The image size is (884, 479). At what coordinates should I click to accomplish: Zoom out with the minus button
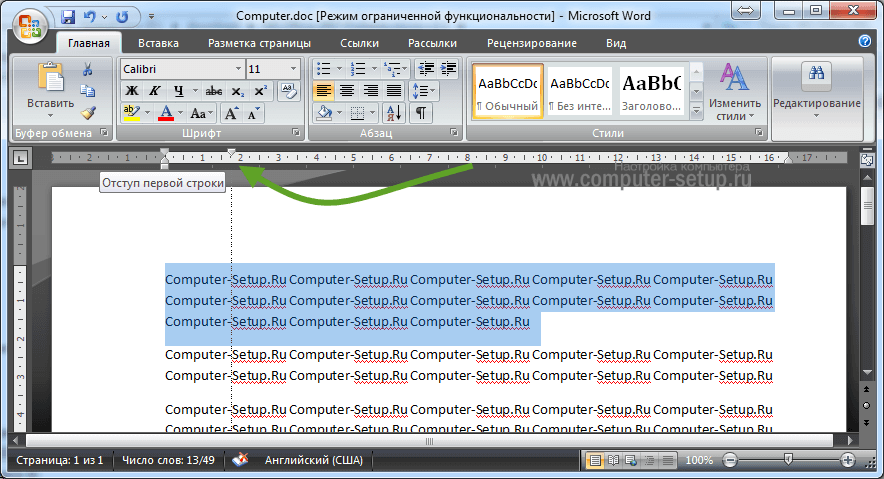coord(730,460)
